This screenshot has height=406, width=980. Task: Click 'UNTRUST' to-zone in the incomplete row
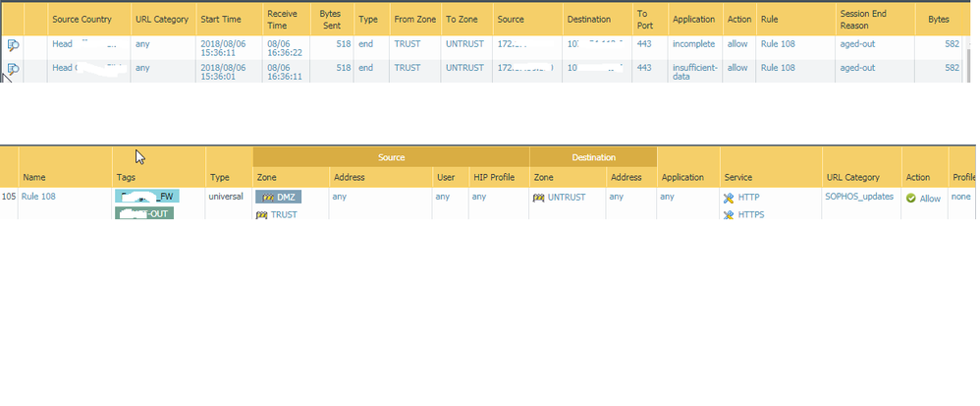click(x=465, y=44)
